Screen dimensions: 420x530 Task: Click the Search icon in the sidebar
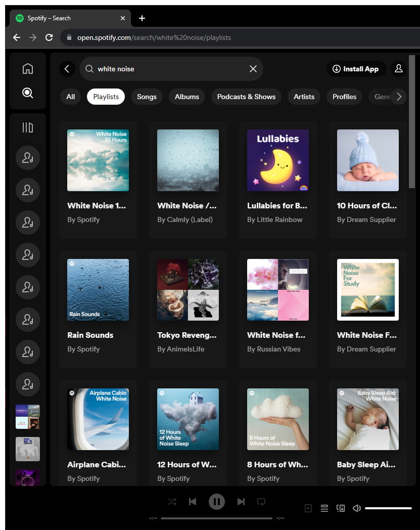[28, 93]
